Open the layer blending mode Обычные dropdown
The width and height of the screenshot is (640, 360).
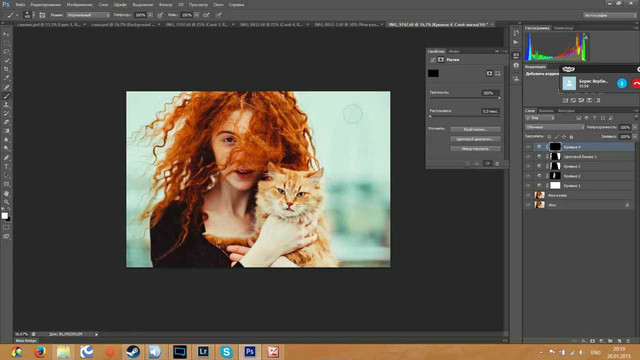pos(555,127)
